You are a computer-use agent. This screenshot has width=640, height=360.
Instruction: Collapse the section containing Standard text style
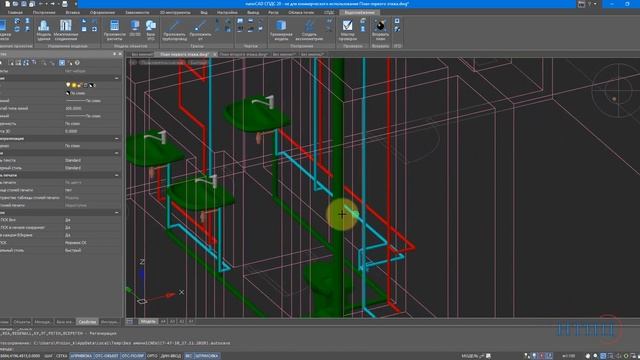coord(117,153)
